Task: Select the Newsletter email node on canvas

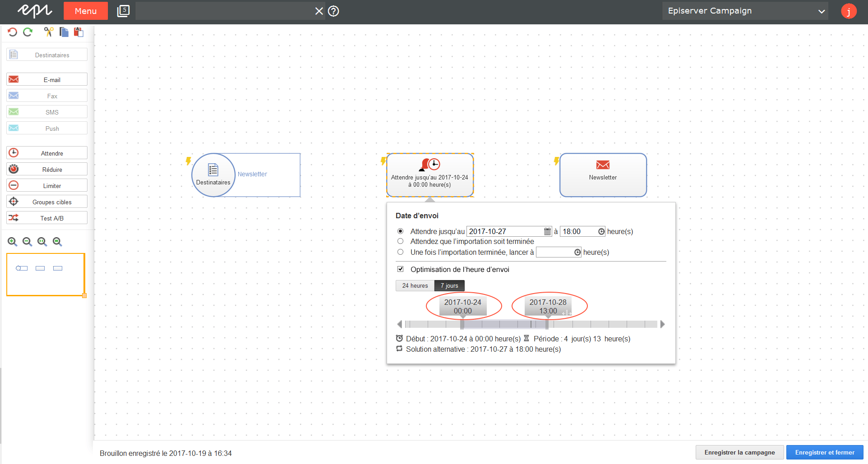Action: point(603,175)
